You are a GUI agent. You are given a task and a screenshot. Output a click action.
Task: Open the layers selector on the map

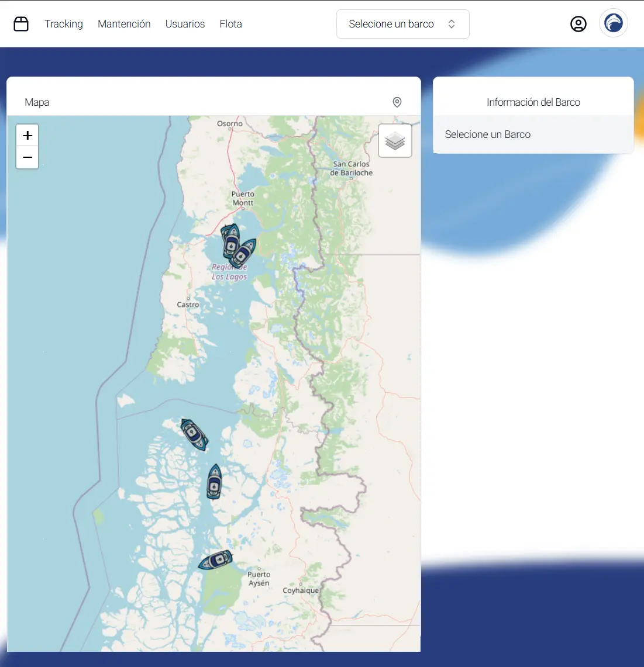coord(395,140)
